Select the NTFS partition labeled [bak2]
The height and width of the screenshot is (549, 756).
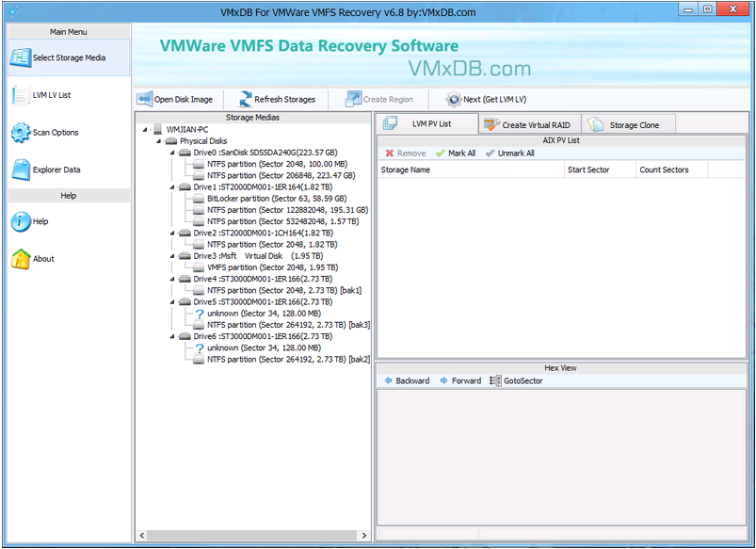288,360
